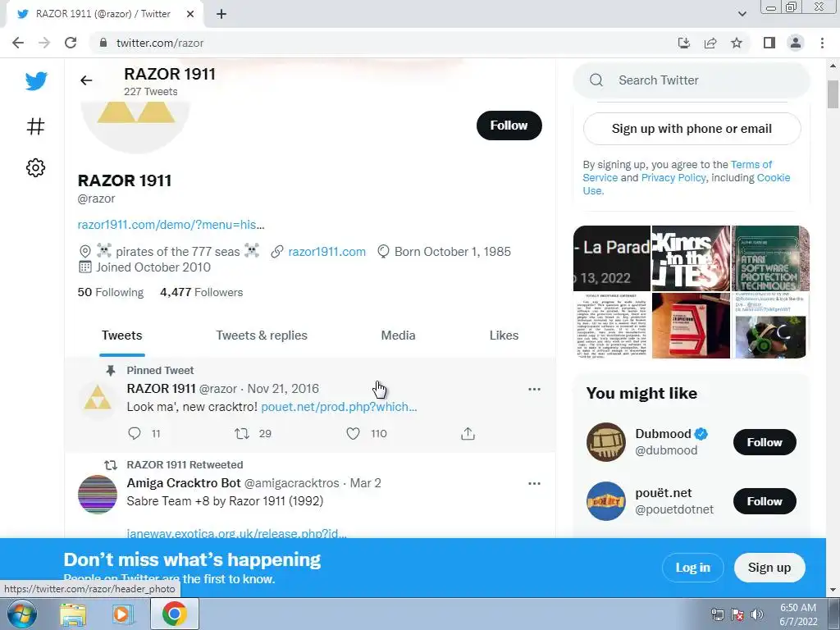View the 50 Following list
This screenshot has width=840, height=630.
(111, 292)
